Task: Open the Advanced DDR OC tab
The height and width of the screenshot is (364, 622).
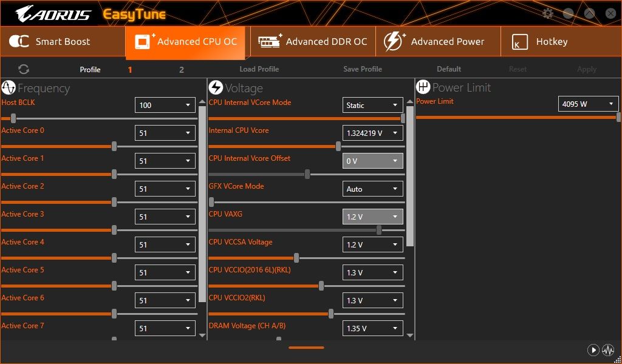Action: pos(313,42)
